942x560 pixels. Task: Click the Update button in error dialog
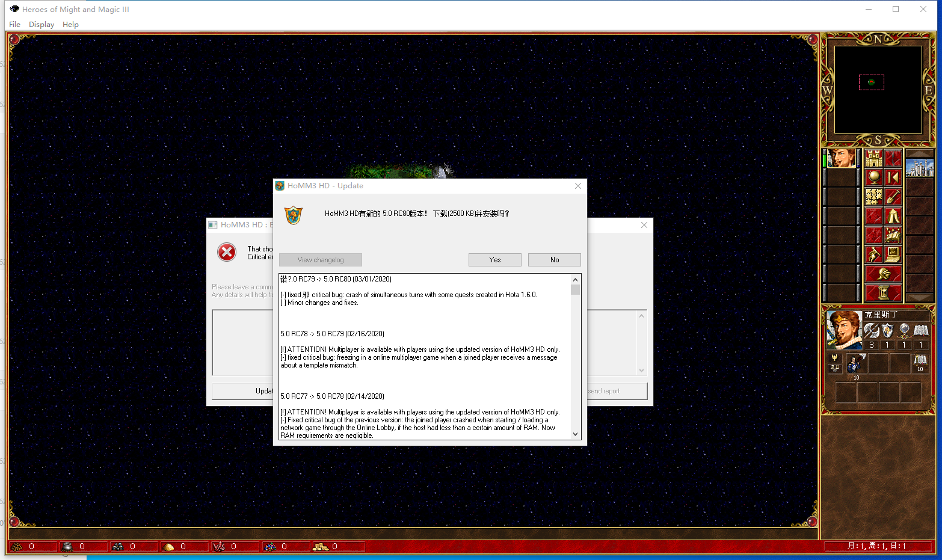pos(242,391)
